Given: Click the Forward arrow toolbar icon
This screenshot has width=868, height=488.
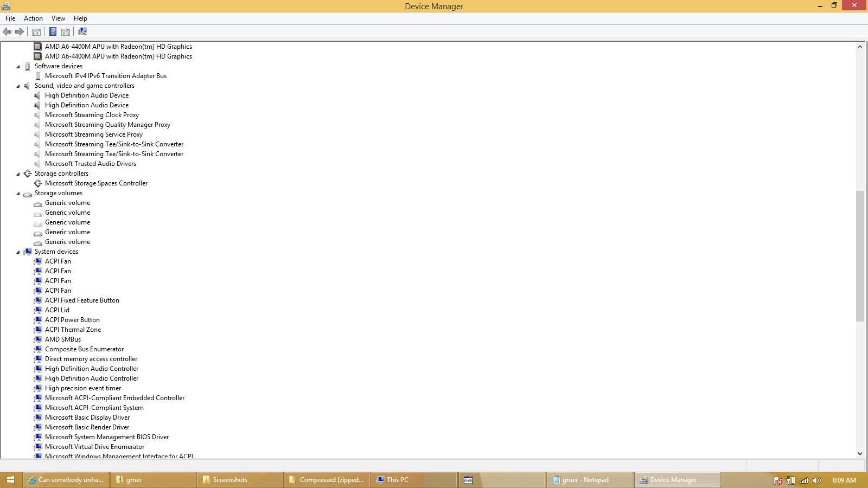Looking at the screenshot, I should [20, 32].
